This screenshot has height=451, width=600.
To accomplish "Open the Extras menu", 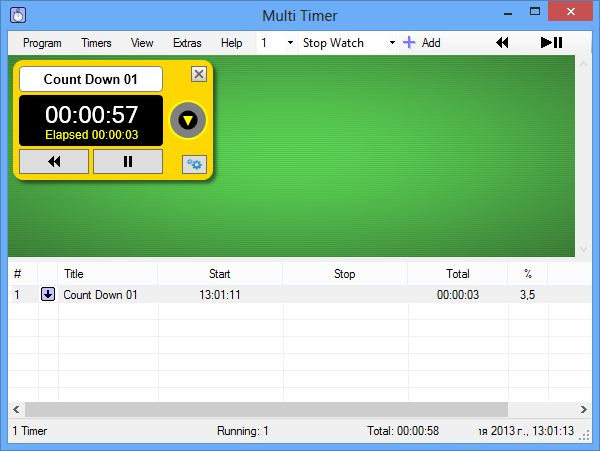I will tap(187, 43).
